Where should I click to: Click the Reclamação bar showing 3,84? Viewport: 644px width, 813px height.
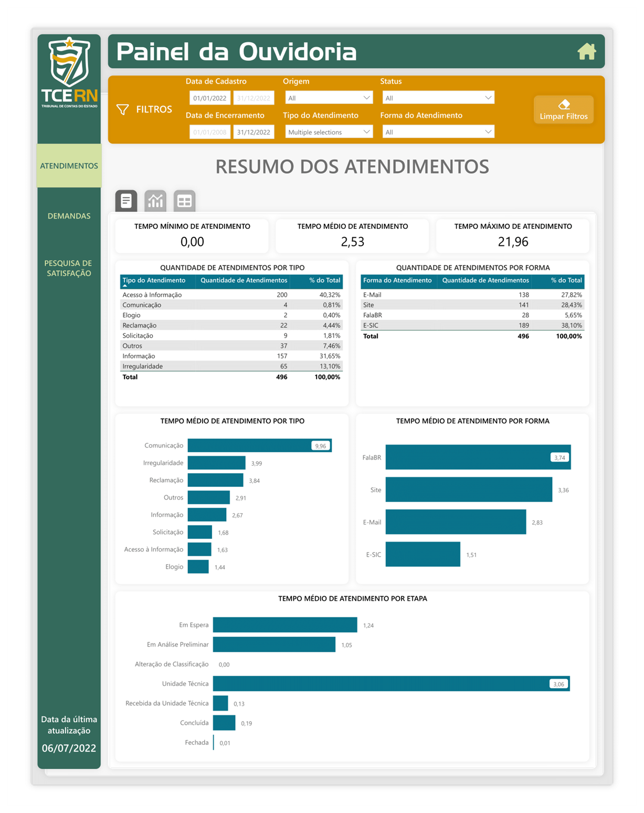[x=216, y=480]
